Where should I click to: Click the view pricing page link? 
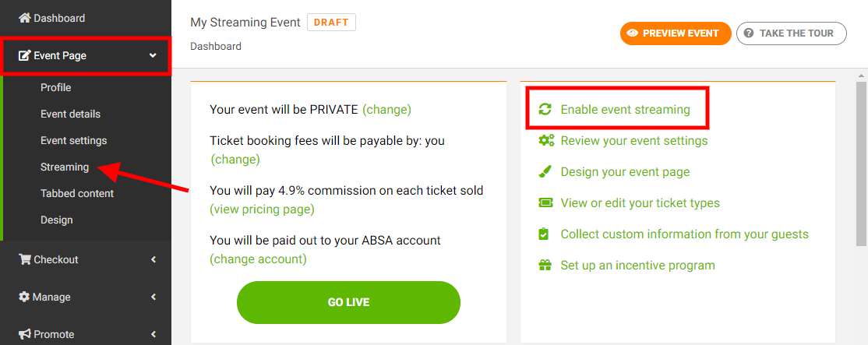tap(262, 209)
